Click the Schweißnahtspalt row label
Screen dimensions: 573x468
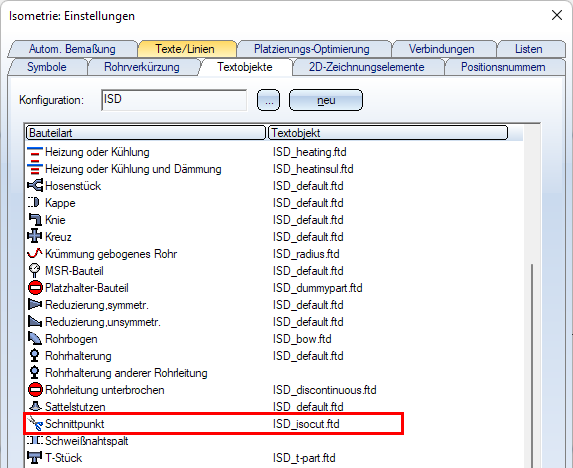click(x=86, y=441)
